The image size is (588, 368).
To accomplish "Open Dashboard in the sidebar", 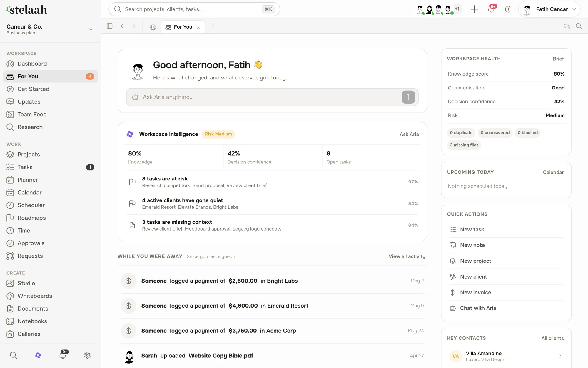I will pyautogui.click(x=50, y=64).
